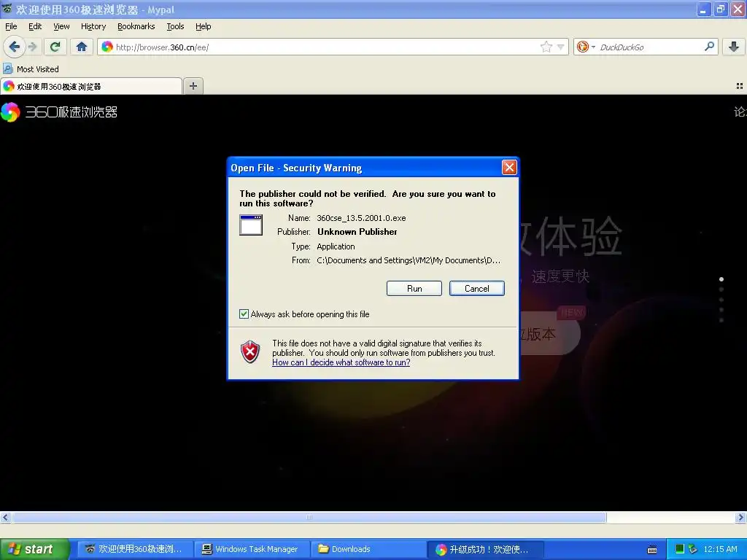Close the Security Warning dialog with X
The width and height of the screenshot is (747, 560).
pyautogui.click(x=509, y=167)
